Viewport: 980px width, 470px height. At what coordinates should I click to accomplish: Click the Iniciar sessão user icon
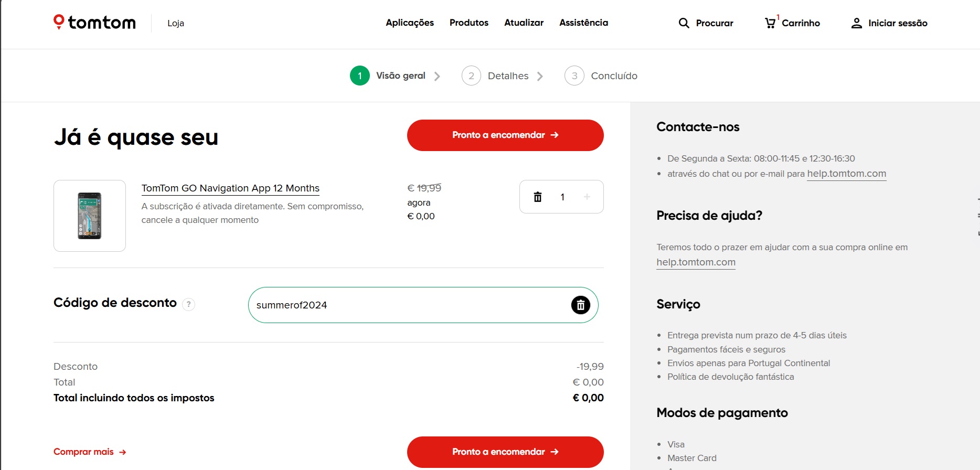pos(856,23)
